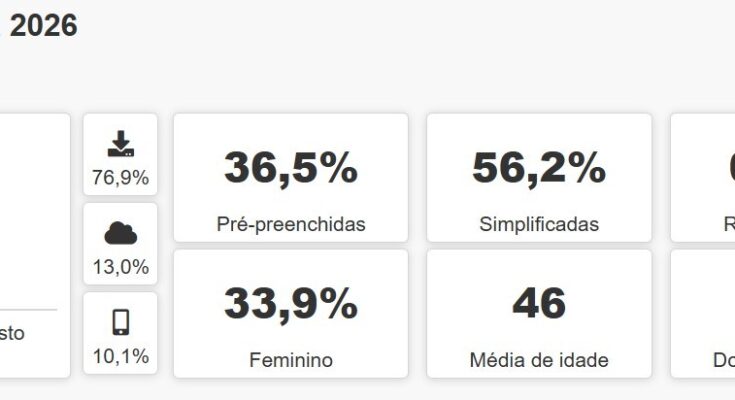Click the 10,1% mobile percentage

pos(120,356)
